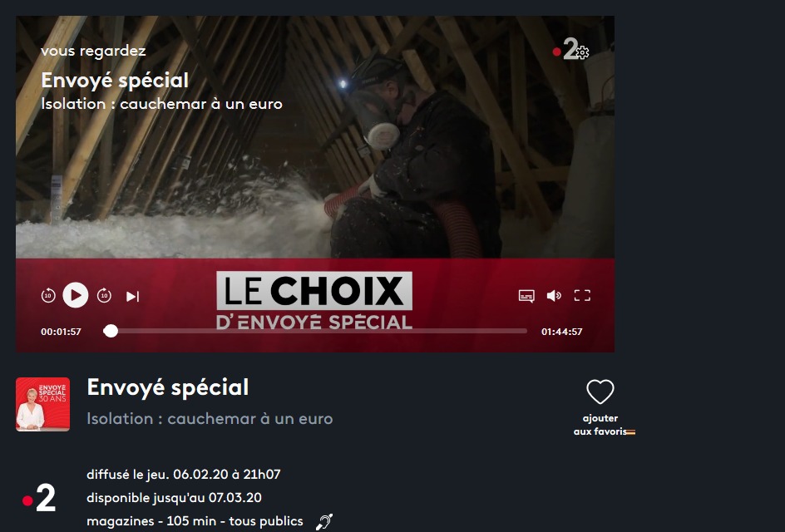This screenshot has width=785, height=532.
Task: Add Envoyé spécial to favorites with the heart
Action: click(x=600, y=392)
